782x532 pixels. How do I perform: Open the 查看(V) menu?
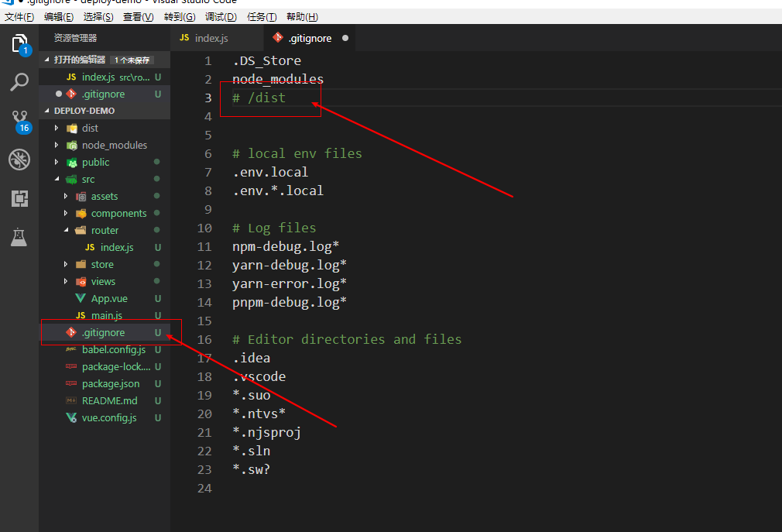coord(138,17)
